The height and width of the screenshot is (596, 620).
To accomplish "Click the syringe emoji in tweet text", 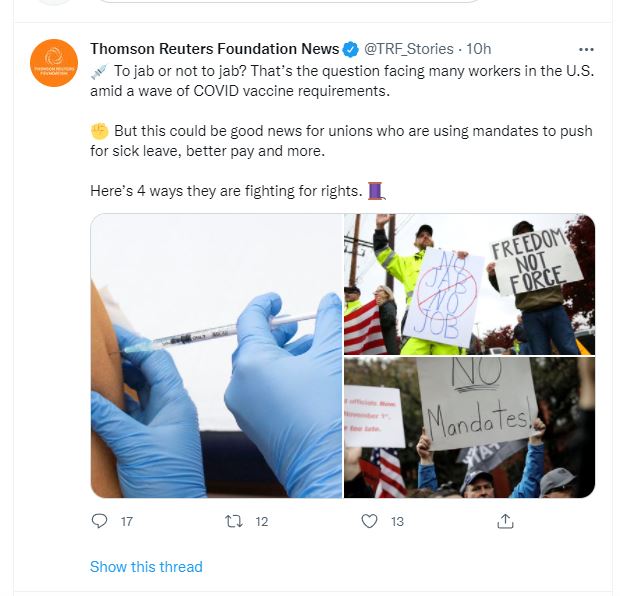I will coord(99,72).
